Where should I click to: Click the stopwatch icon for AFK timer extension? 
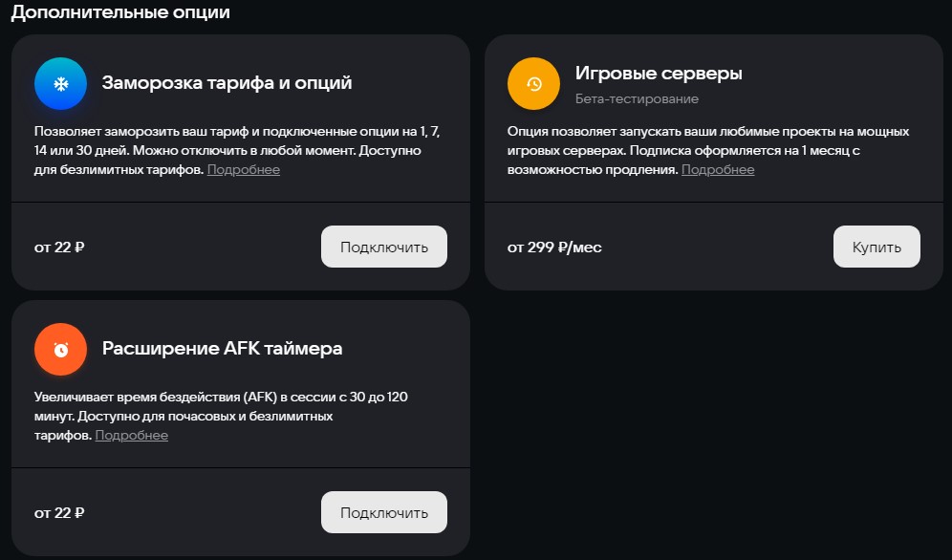point(59,349)
